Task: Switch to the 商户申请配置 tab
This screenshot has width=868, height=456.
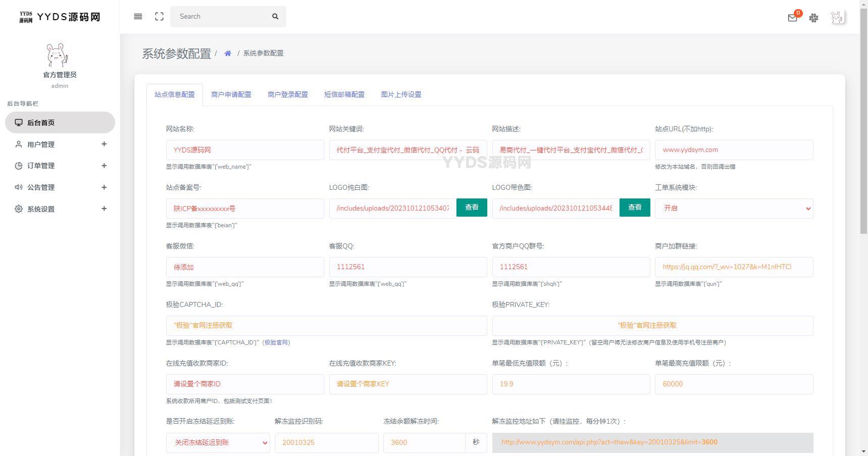Action: click(231, 95)
